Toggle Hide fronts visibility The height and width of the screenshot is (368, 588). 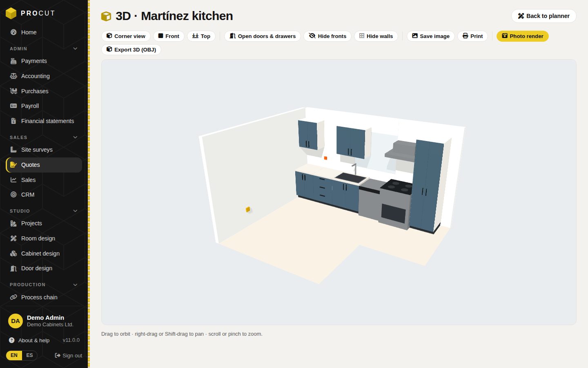327,36
